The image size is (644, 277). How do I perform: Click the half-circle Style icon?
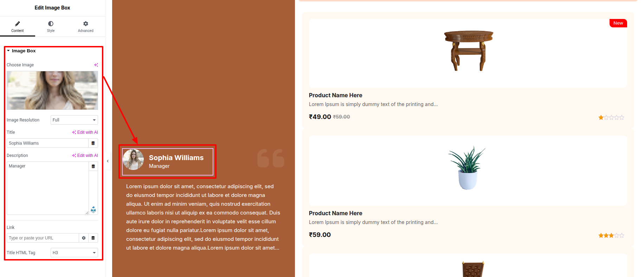(51, 24)
